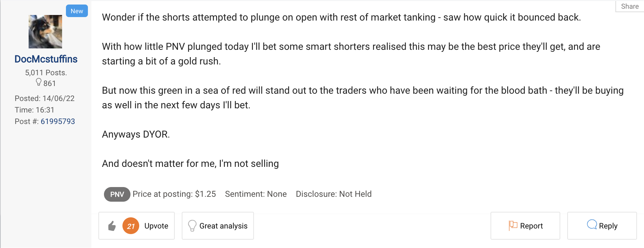
Task: Open post number 61995793 link
Action: (58, 122)
